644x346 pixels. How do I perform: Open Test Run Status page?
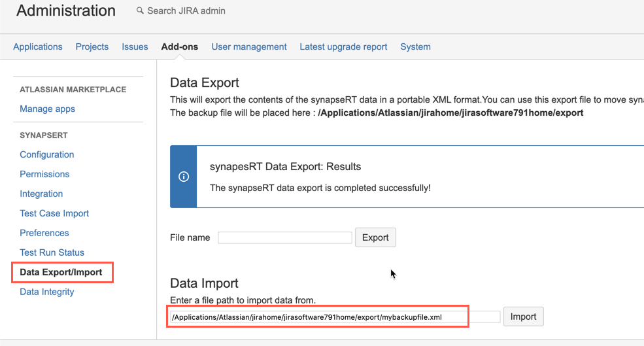52,252
